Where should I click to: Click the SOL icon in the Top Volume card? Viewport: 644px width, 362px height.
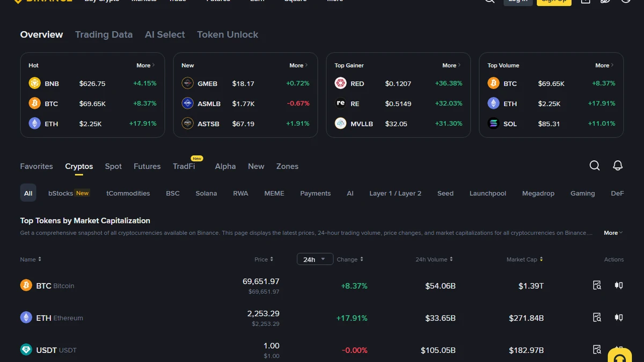coord(493,123)
